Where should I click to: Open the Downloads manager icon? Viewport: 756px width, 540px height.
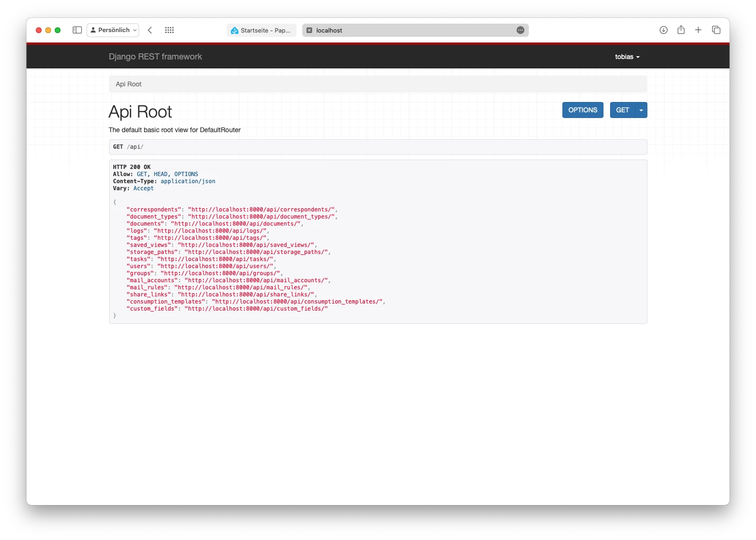pos(663,30)
